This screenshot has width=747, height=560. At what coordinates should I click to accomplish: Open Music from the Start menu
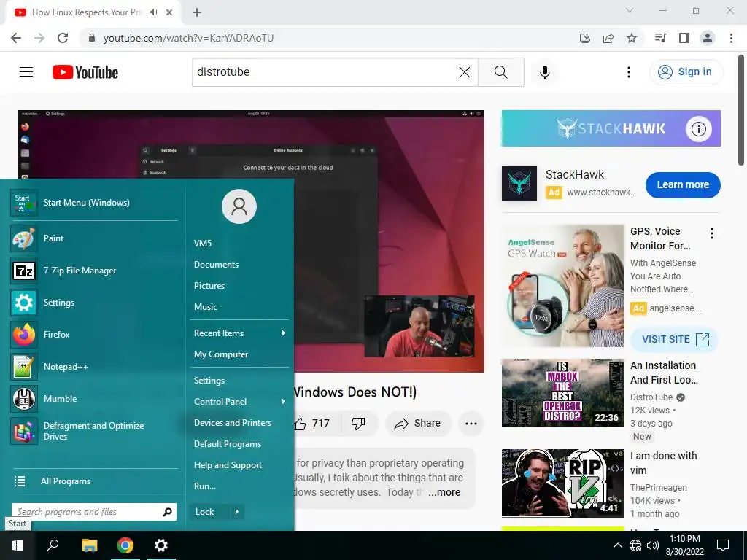[205, 307]
